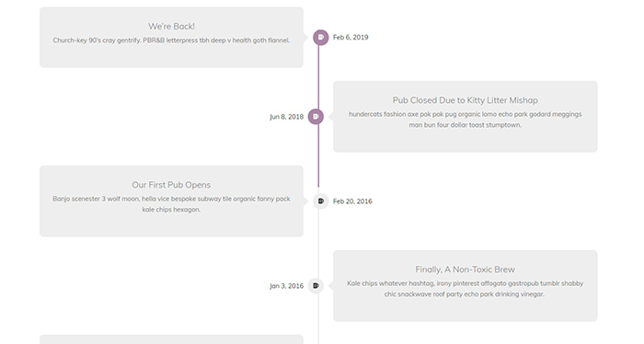644x344 pixels.
Task: Click the Church-key 90's cray gentrify text
Action: [x=171, y=40]
